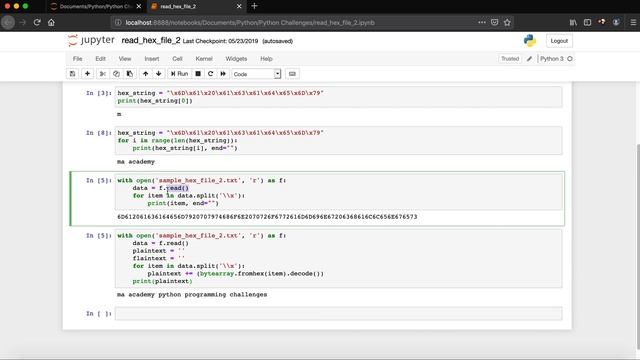The image size is (640, 360).
Task: Open the Help menu
Action: pyautogui.click(x=267, y=59)
